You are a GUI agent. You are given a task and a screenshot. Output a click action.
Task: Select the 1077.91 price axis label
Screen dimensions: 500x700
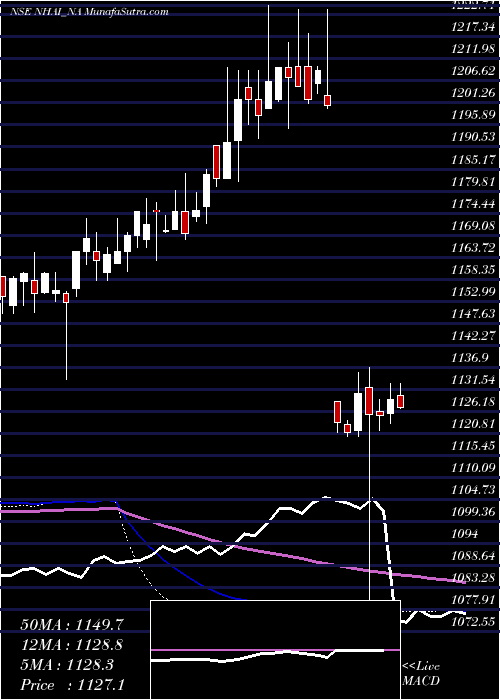(472, 601)
